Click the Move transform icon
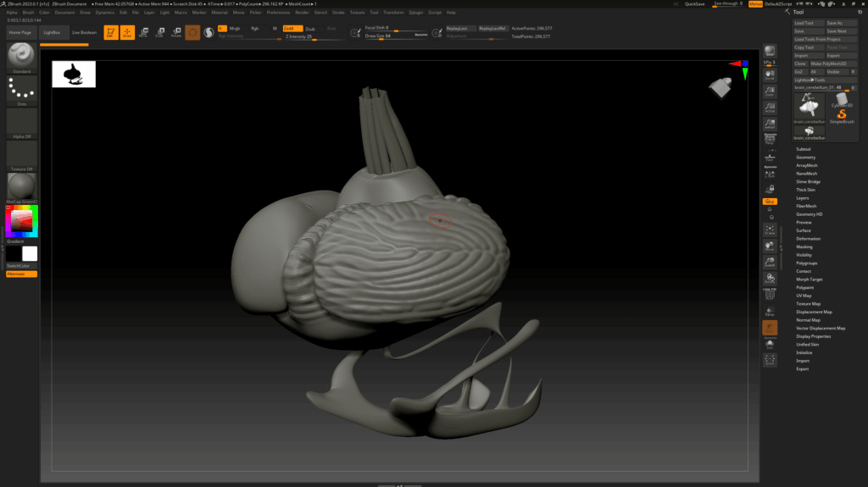 (143, 32)
